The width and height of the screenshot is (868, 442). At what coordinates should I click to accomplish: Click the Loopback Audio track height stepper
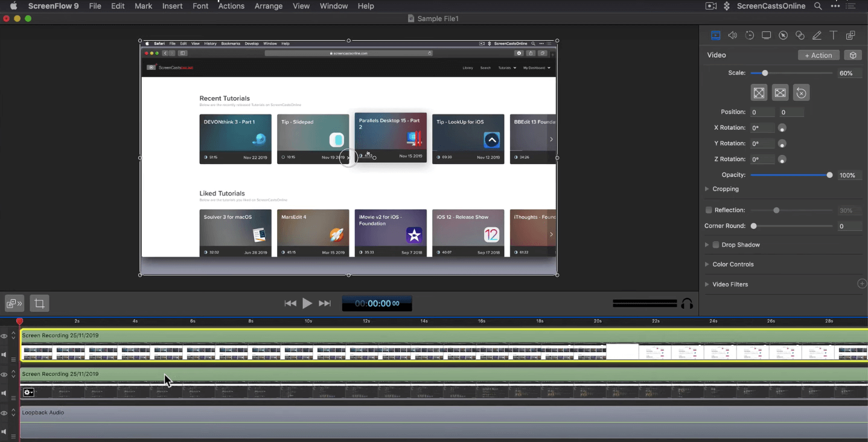click(x=13, y=414)
